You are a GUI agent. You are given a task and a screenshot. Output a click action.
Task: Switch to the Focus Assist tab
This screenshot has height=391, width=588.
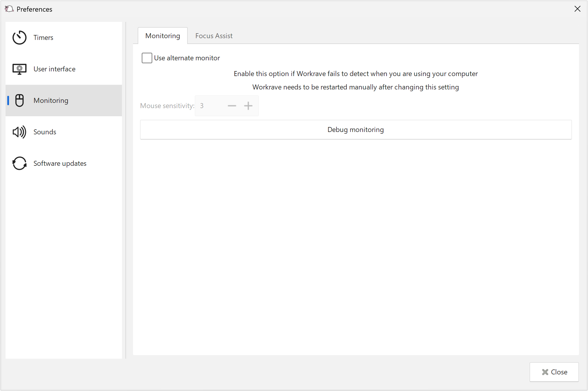click(214, 36)
